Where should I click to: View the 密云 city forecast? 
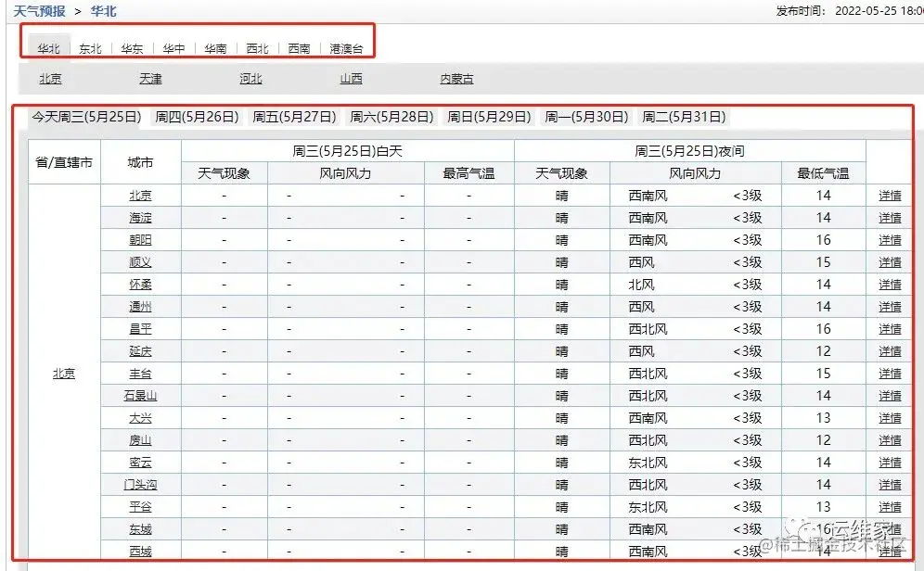[139, 463]
